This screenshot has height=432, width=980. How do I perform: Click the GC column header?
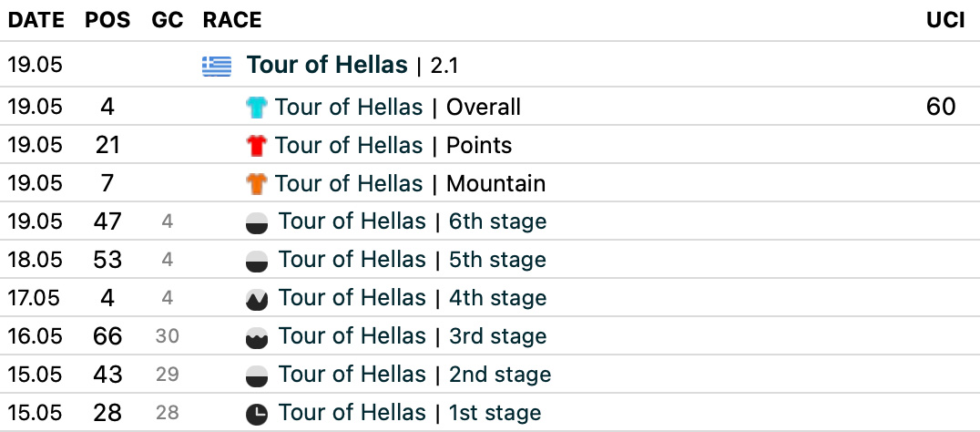tap(168, 20)
